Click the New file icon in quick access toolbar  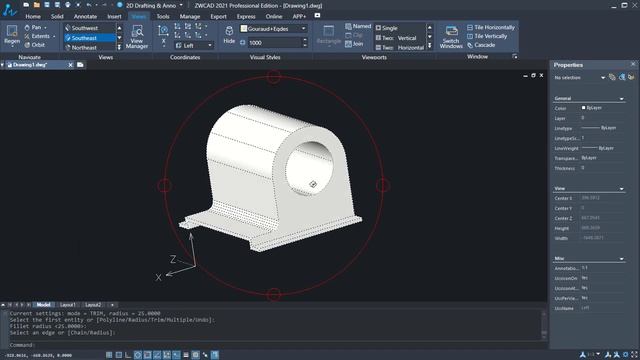tap(26, 5)
